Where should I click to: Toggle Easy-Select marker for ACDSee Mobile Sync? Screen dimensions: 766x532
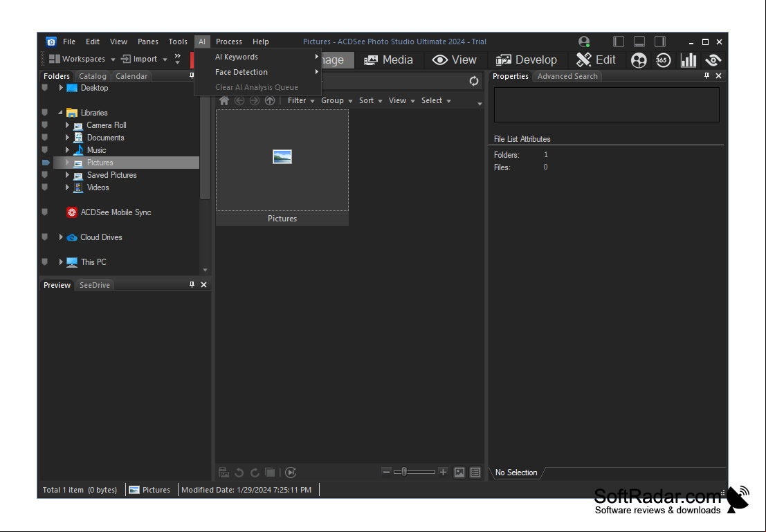pos(45,212)
